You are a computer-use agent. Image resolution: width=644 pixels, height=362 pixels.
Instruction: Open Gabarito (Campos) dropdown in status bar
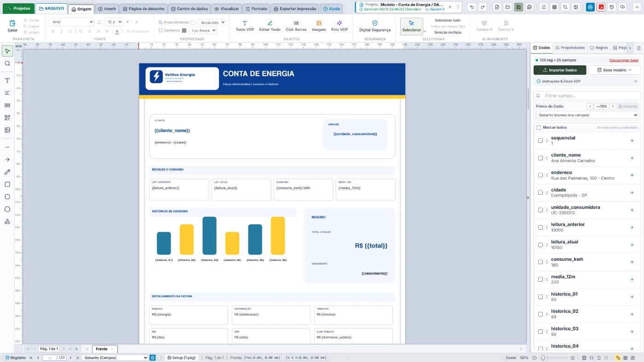tap(115, 357)
